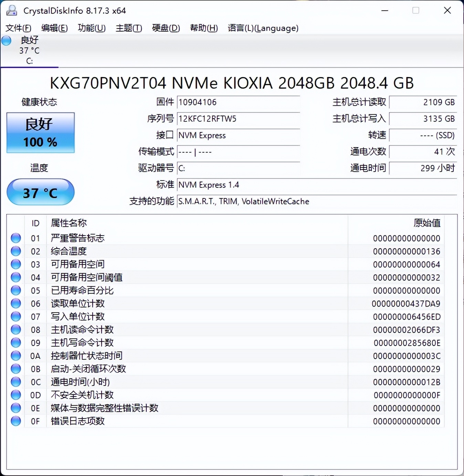
Task: Click the blue circle beside 读取单位计数
Action: click(x=15, y=303)
